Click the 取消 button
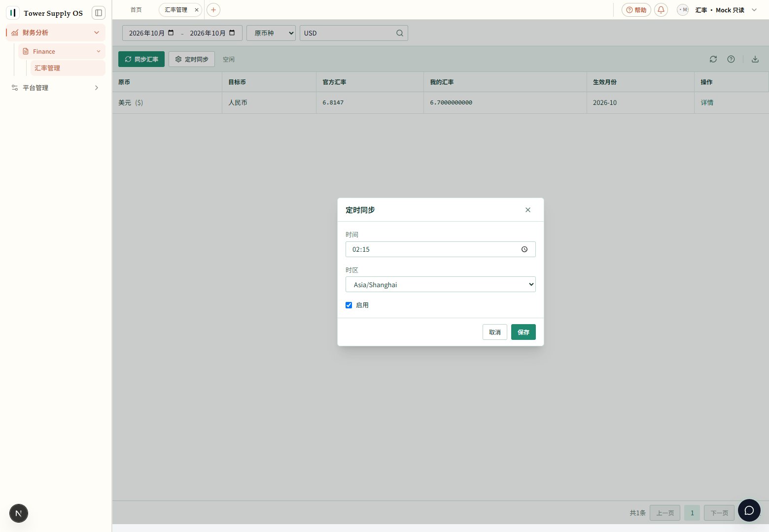Viewport: 769px width, 532px height. (495, 332)
